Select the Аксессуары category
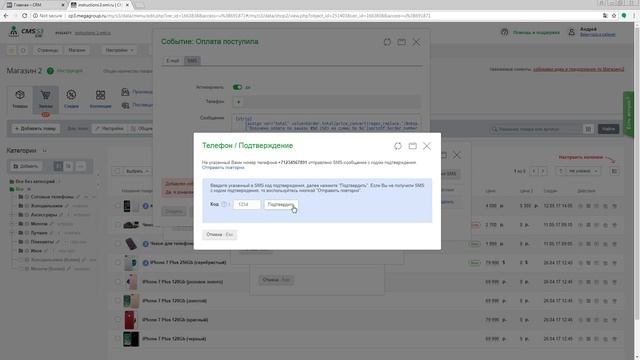Viewport: 640px width, 360px height. 44,215
